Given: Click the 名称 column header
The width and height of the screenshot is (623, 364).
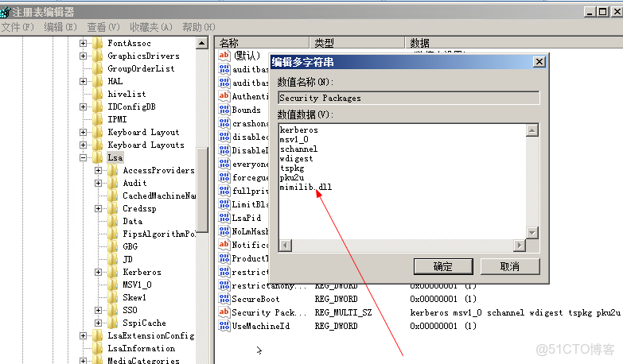Looking at the screenshot, I should click(263, 42).
